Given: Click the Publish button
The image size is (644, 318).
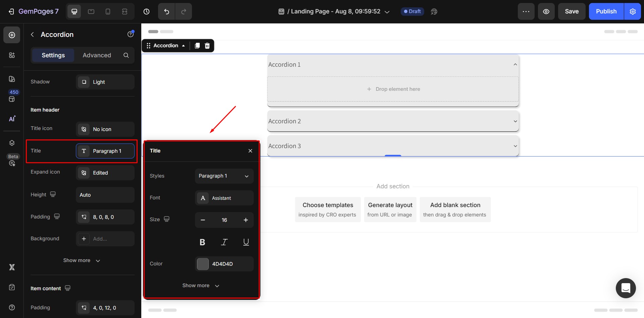Looking at the screenshot, I should pyautogui.click(x=606, y=11).
